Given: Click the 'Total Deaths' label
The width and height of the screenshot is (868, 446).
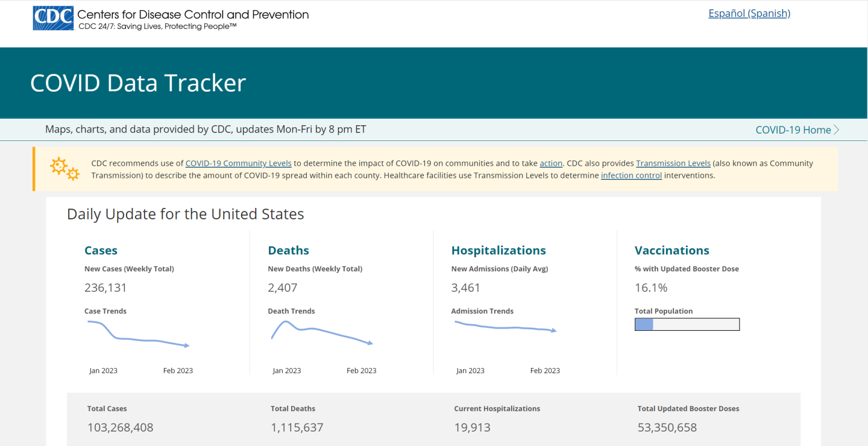Looking at the screenshot, I should pyautogui.click(x=293, y=409).
